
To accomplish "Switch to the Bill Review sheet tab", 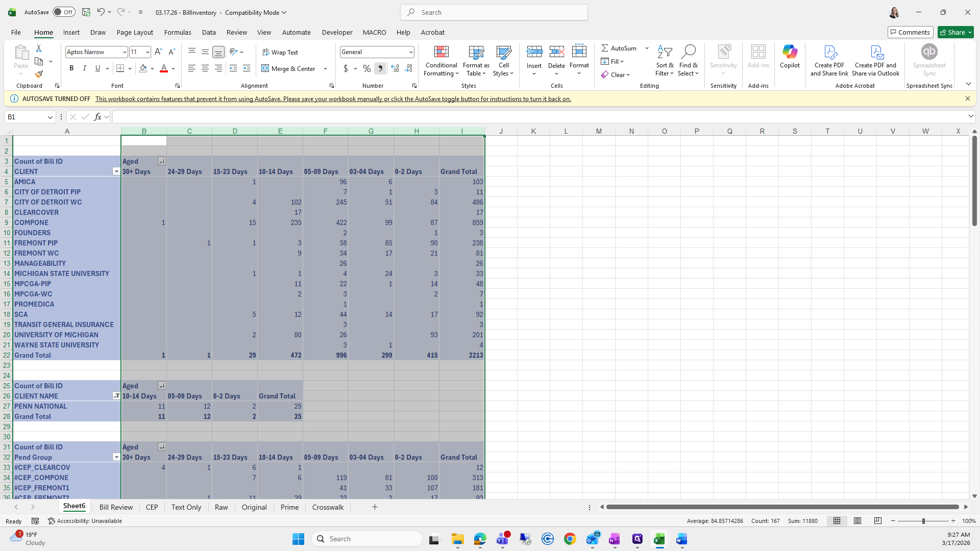I will click(x=116, y=507).
